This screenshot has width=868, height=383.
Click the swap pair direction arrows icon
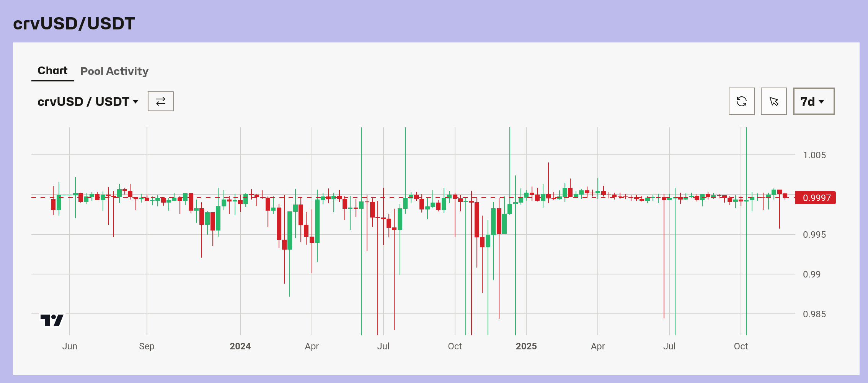tap(161, 101)
